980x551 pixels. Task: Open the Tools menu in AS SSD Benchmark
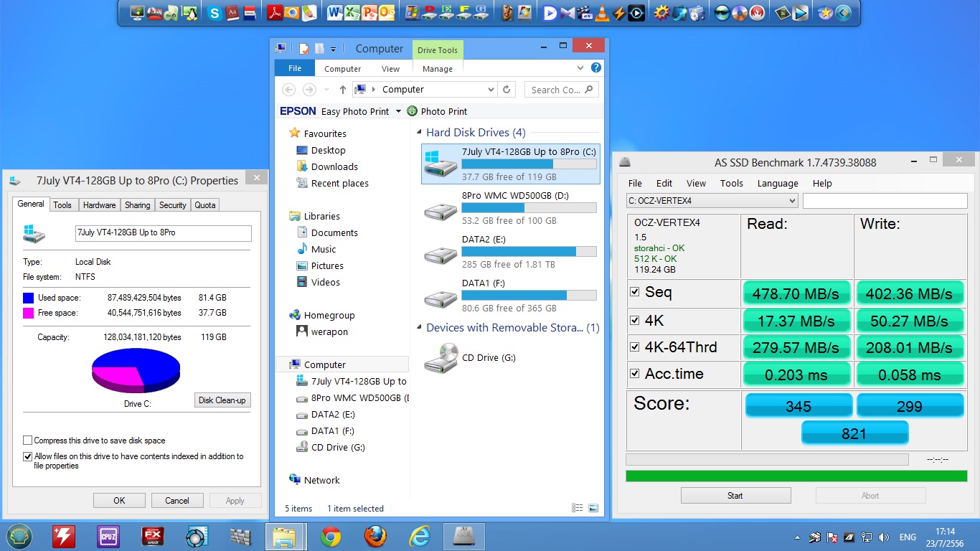coord(732,183)
